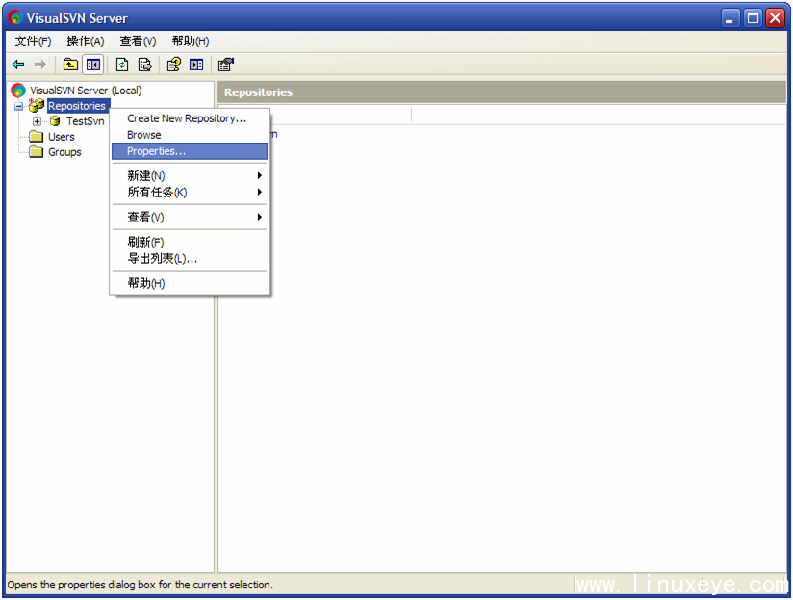Click the Users folder icon
The width and height of the screenshot is (793, 600).
[36, 137]
